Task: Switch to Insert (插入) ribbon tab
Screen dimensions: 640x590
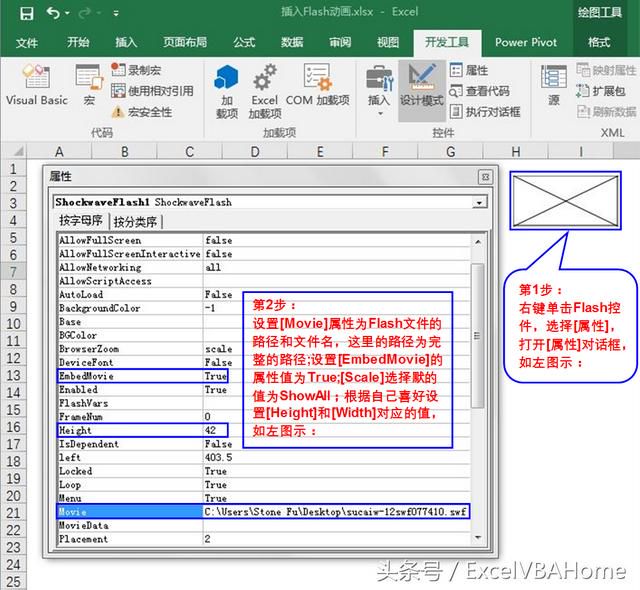Action: point(126,42)
